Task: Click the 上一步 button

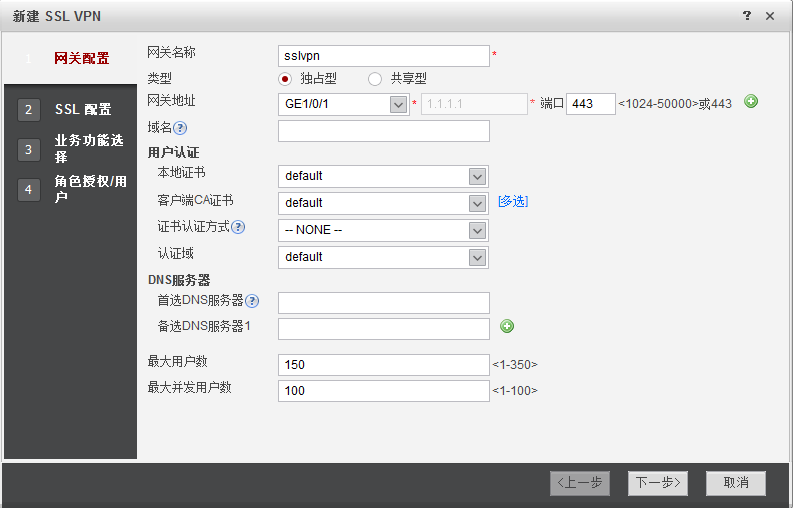Action: tap(580, 483)
